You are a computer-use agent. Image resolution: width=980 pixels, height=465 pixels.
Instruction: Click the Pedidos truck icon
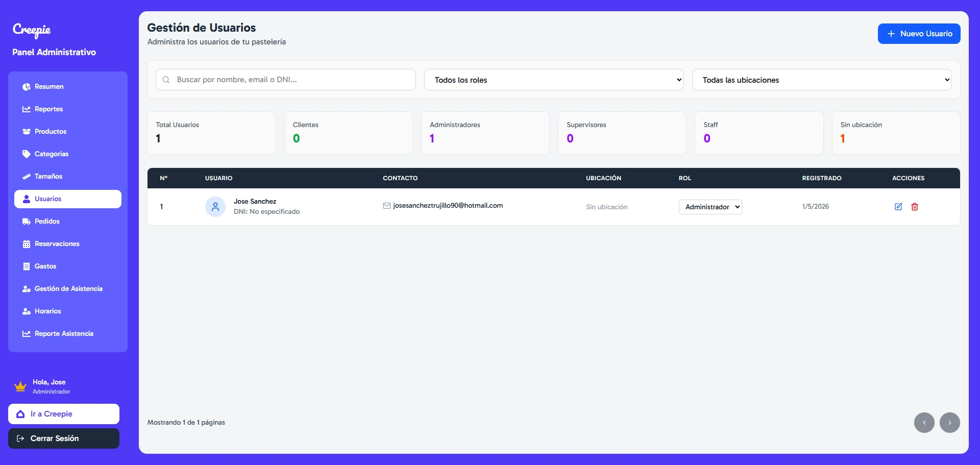[x=27, y=222]
